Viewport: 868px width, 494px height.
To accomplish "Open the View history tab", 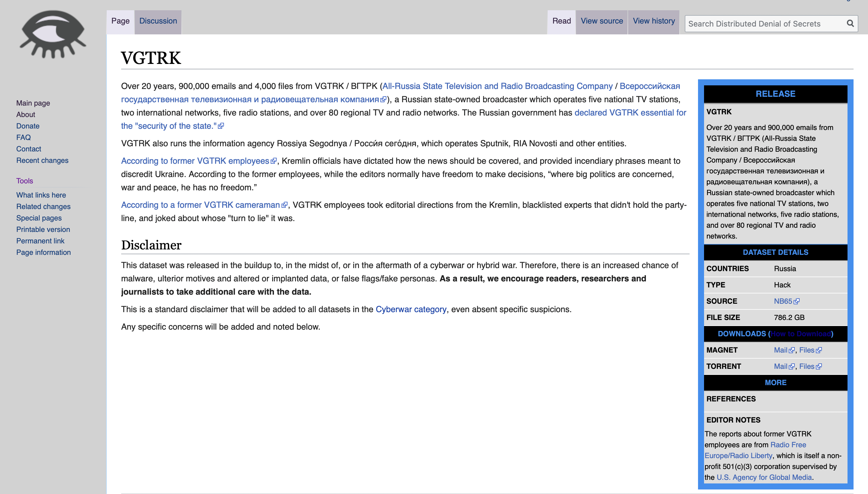I will tap(653, 21).
